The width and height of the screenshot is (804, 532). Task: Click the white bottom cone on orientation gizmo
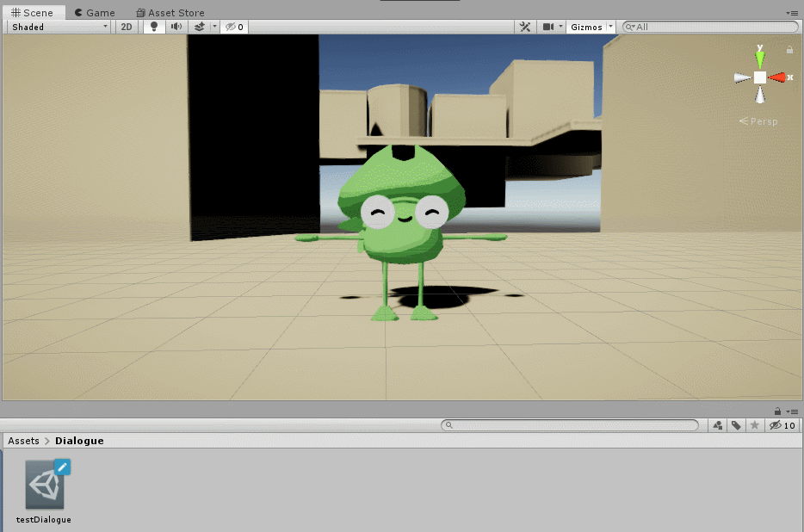(760, 96)
